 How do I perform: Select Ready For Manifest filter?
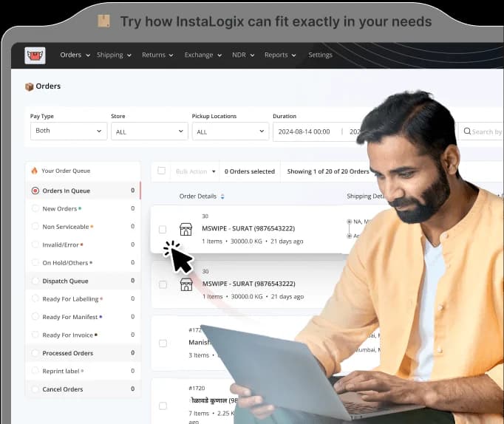click(83, 317)
